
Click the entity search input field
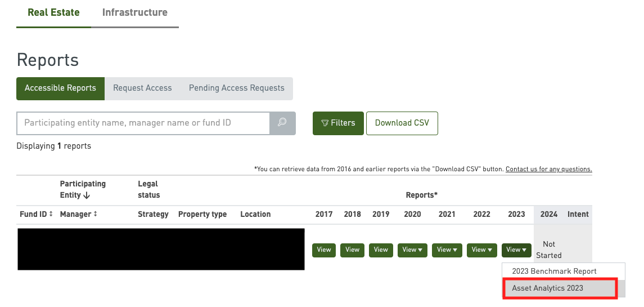[x=143, y=123]
